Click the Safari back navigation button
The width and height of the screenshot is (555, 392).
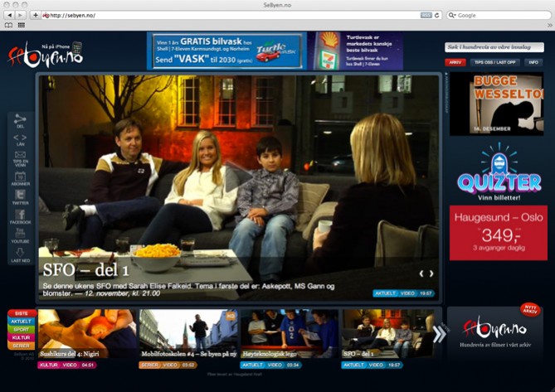[x=9, y=15]
